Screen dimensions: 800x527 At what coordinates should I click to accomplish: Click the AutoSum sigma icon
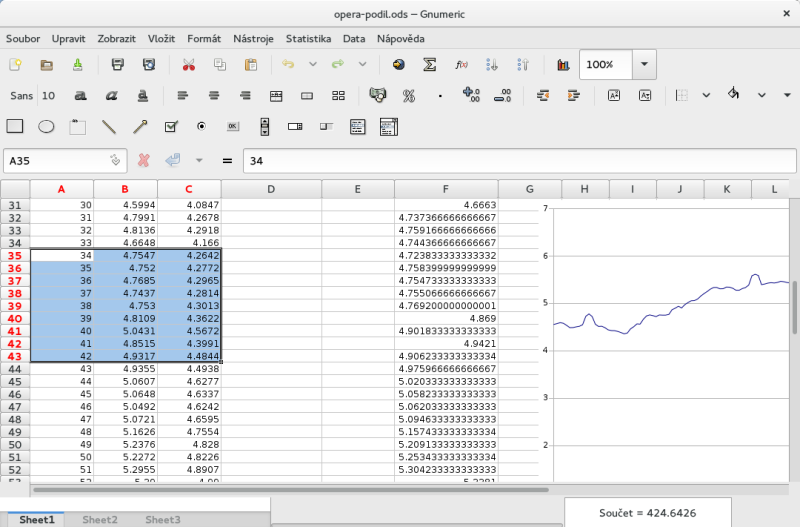click(x=430, y=65)
